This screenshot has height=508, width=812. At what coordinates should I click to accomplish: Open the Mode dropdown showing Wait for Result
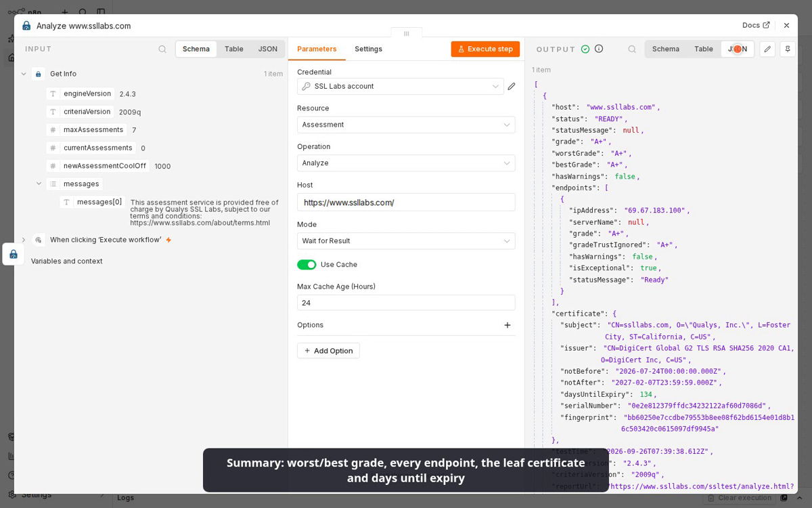(406, 241)
